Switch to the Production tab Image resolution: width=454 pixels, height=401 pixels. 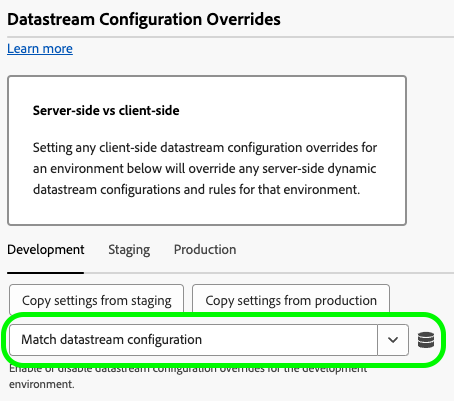pyautogui.click(x=205, y=250)
